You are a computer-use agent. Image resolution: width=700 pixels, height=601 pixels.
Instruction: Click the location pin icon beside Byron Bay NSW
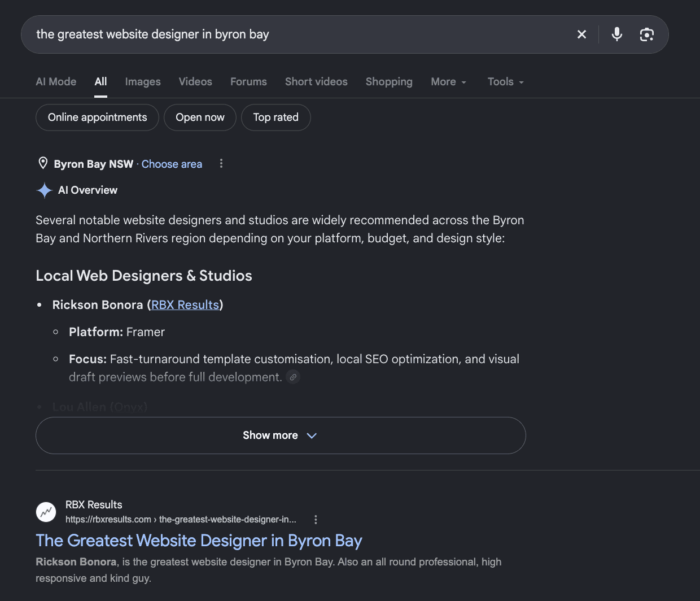click(43, 164)
